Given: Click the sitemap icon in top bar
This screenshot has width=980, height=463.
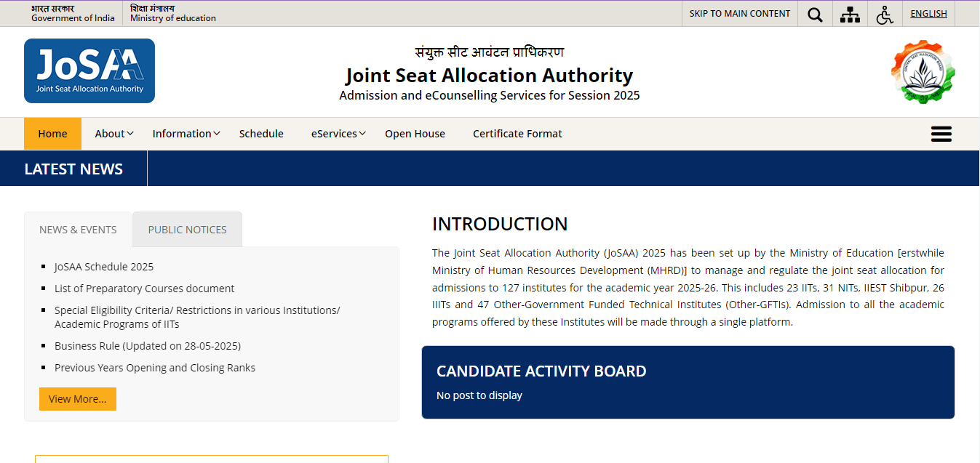Looking at the screenshot, I should click(850, 15).
